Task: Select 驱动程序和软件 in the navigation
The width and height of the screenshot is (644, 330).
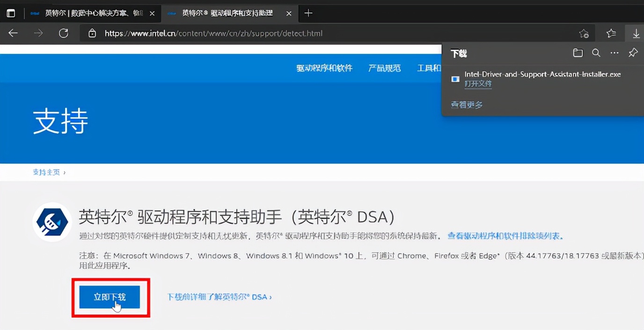Action: point(324,68)
